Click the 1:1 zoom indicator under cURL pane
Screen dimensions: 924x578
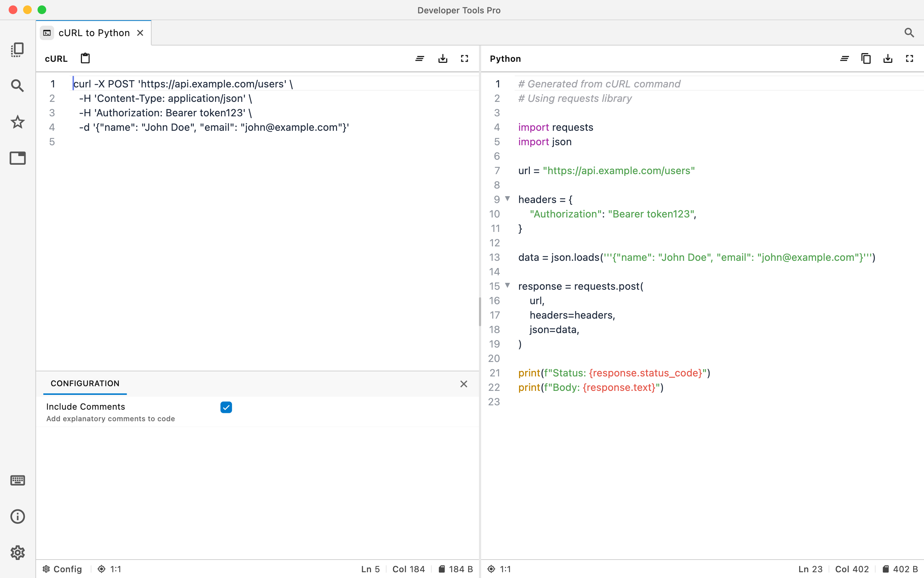point(109,569)
